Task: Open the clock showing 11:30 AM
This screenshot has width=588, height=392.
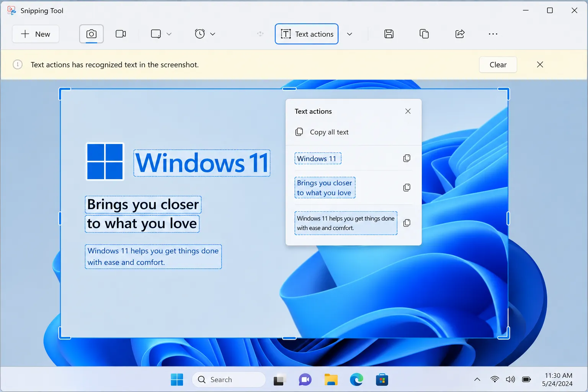Action: pos(558,380)
